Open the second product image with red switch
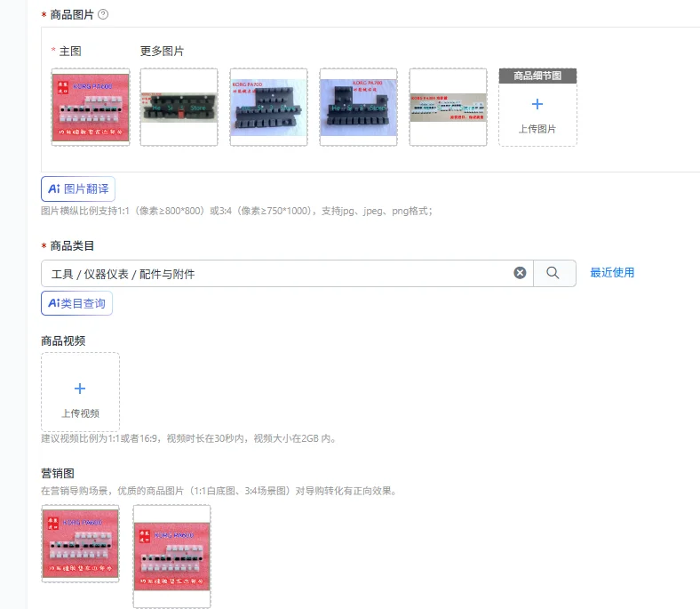Viewport: 700px width, 609px height. pos(179,108)
